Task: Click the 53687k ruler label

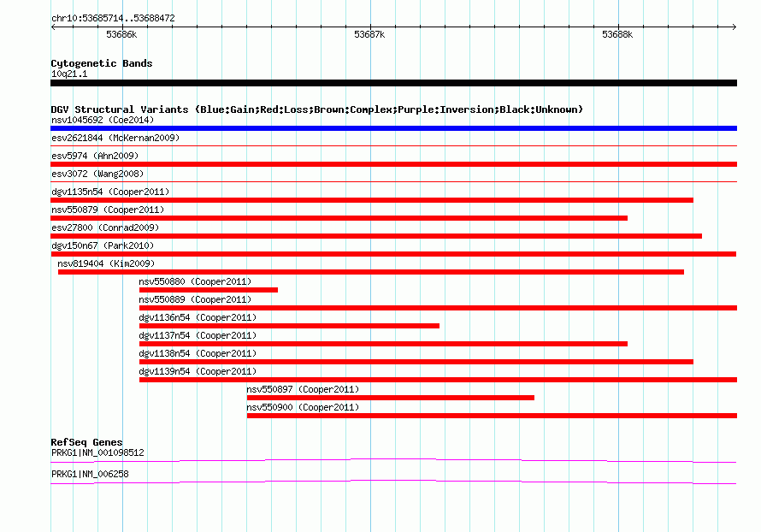Action: point(369,34)
